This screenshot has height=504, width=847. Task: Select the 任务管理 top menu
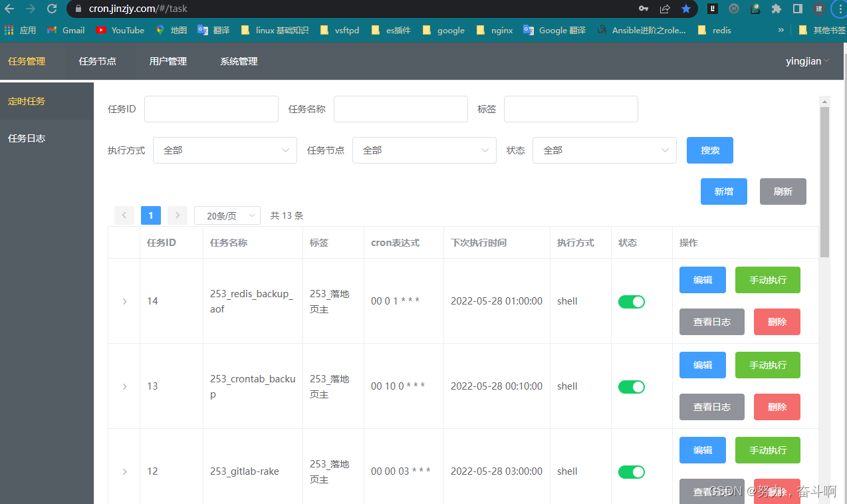click(x=27, y=61)
